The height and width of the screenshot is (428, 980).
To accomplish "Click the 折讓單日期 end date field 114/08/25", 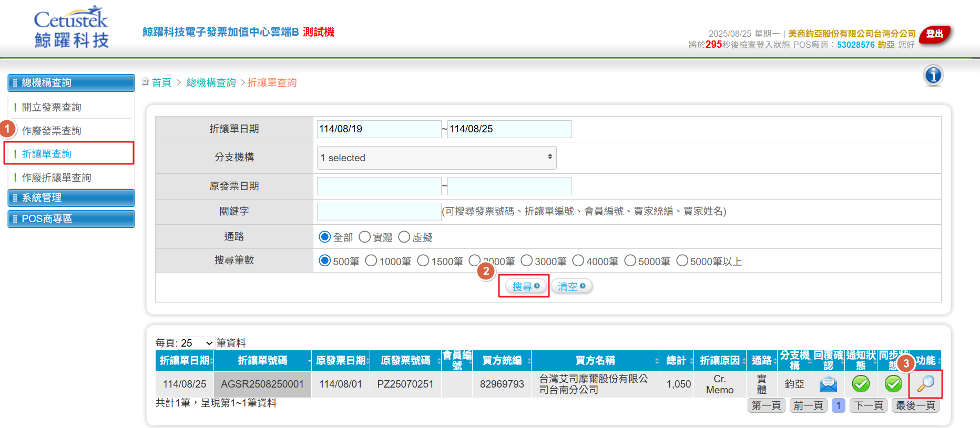I will (x=509, y=129).
